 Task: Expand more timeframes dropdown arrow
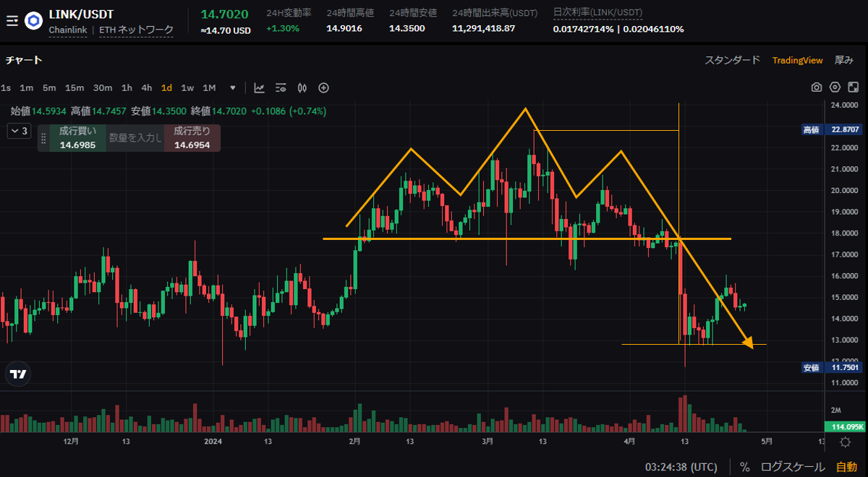[232, 88]
